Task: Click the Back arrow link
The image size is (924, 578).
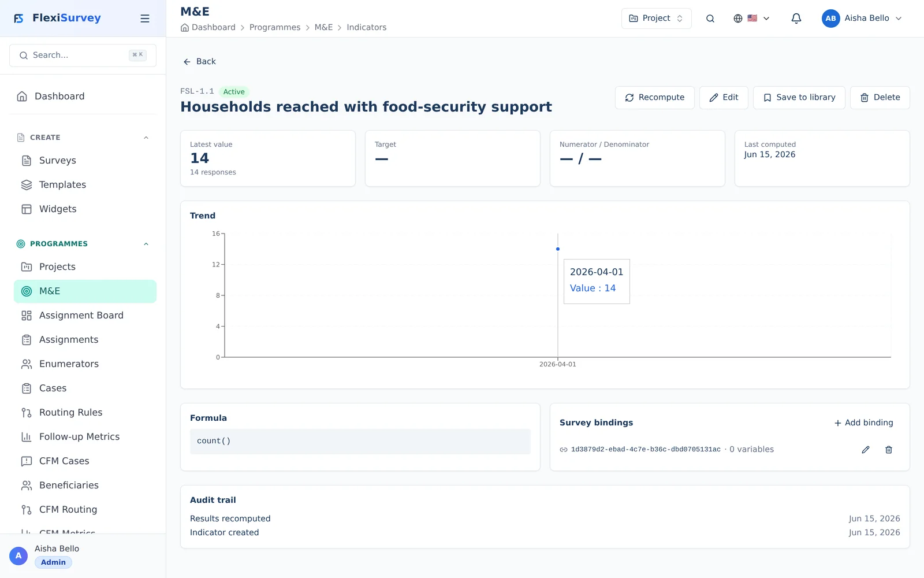Action: (199, 61)
